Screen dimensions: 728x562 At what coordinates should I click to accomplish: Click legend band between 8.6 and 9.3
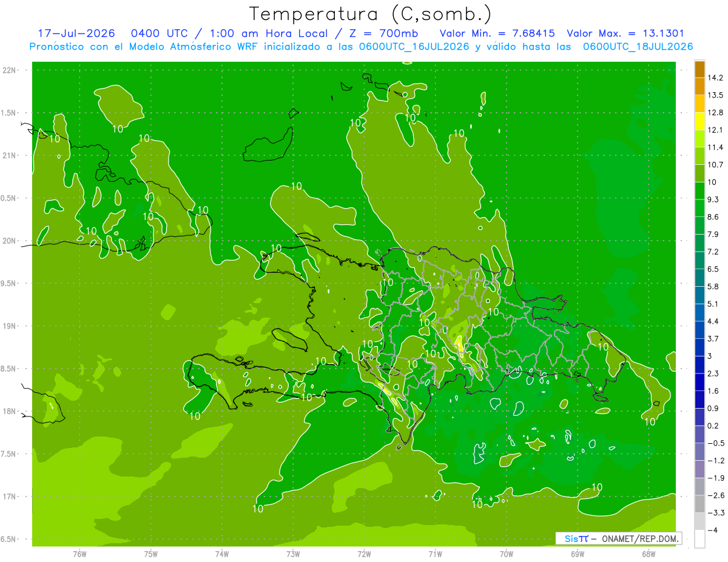click(x=699, y=208)
